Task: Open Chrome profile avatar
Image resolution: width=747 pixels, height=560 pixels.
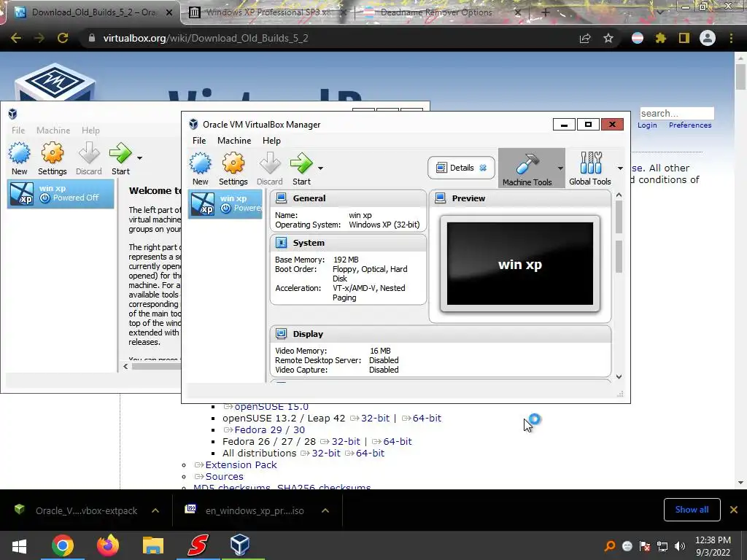Action: [x=708, y=38]
